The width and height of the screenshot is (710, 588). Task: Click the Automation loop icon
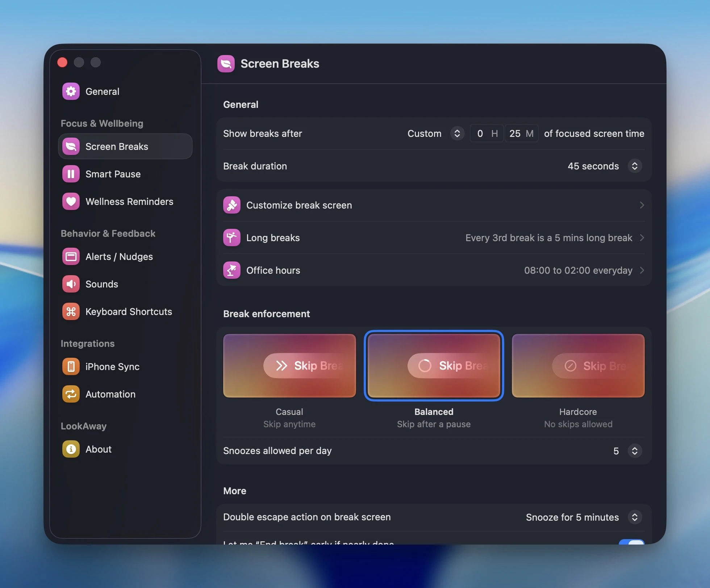coord(71,394)
